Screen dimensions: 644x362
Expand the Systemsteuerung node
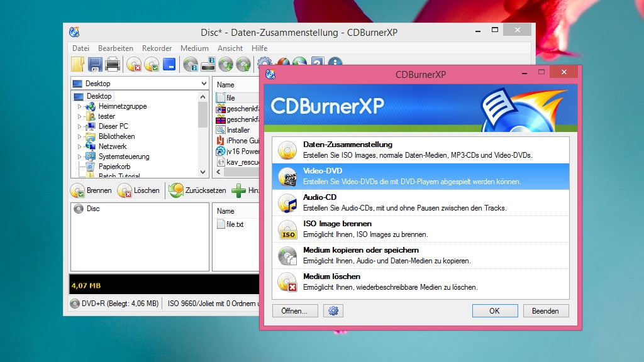[79, 156]
